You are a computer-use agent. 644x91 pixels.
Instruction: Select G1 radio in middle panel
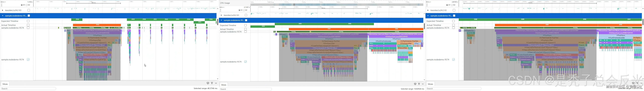click(240, 10)
